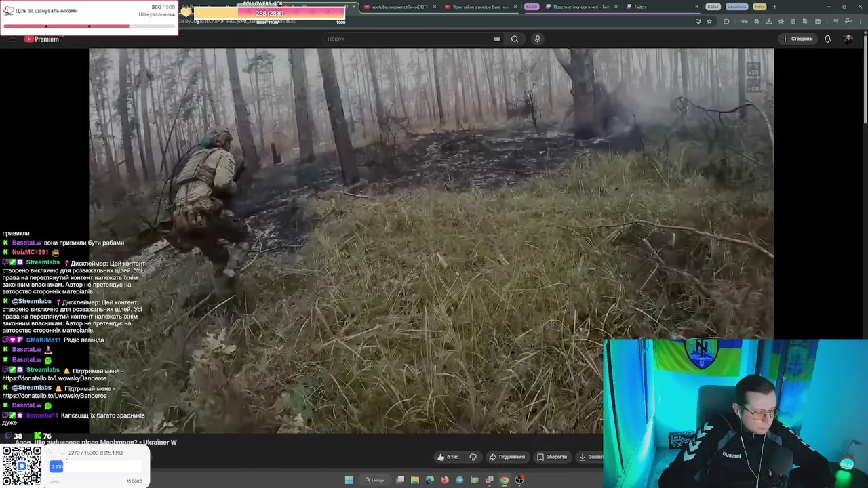This screenshot has width=868, height=488.
Task: Click the magnifier search button
Action: tap(515, 39)
